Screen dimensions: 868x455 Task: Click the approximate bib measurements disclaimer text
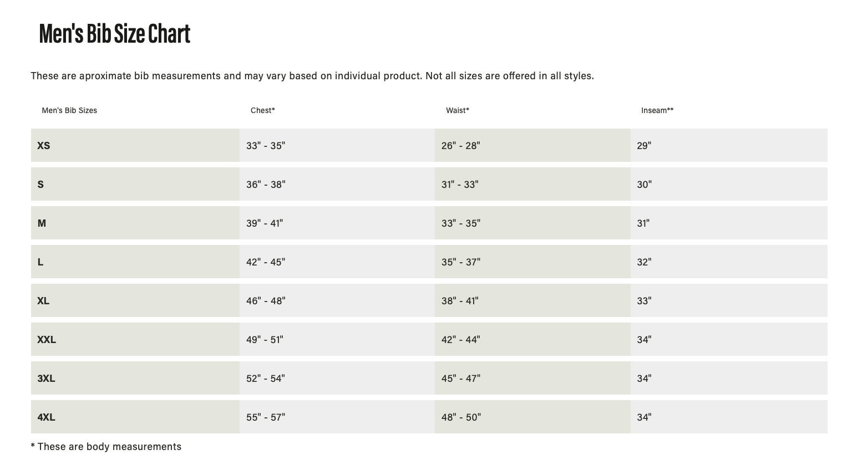(312, 76)
